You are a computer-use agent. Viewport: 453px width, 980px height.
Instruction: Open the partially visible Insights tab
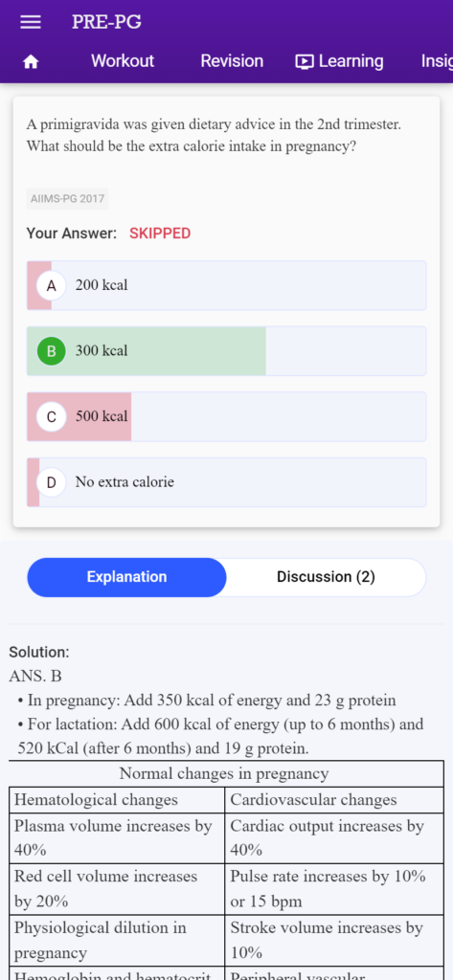point(437,61)
